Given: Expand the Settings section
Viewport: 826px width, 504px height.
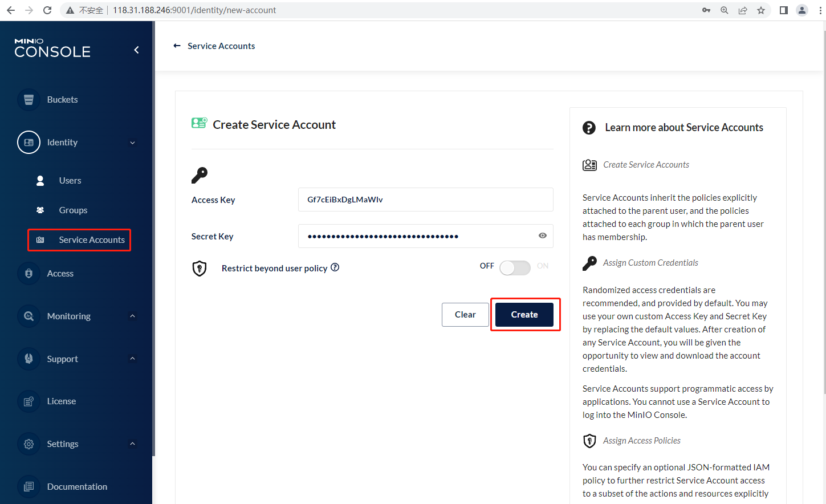Looking at the screenshot, I should [x=132, y=444].
